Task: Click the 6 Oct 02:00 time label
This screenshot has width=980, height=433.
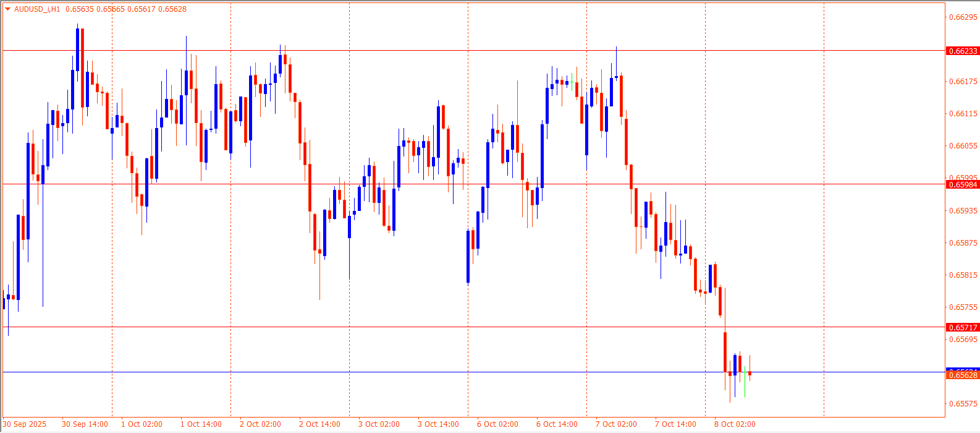Action: 497,424
